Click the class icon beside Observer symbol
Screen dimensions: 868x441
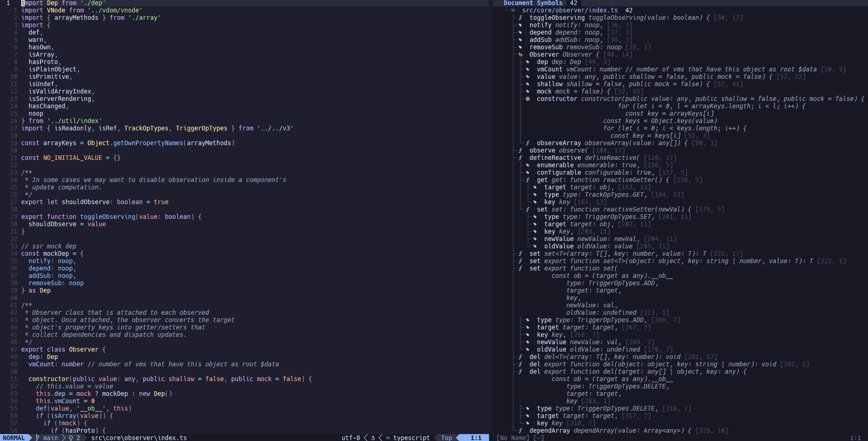pyautogui.click(x=520, y=55)
